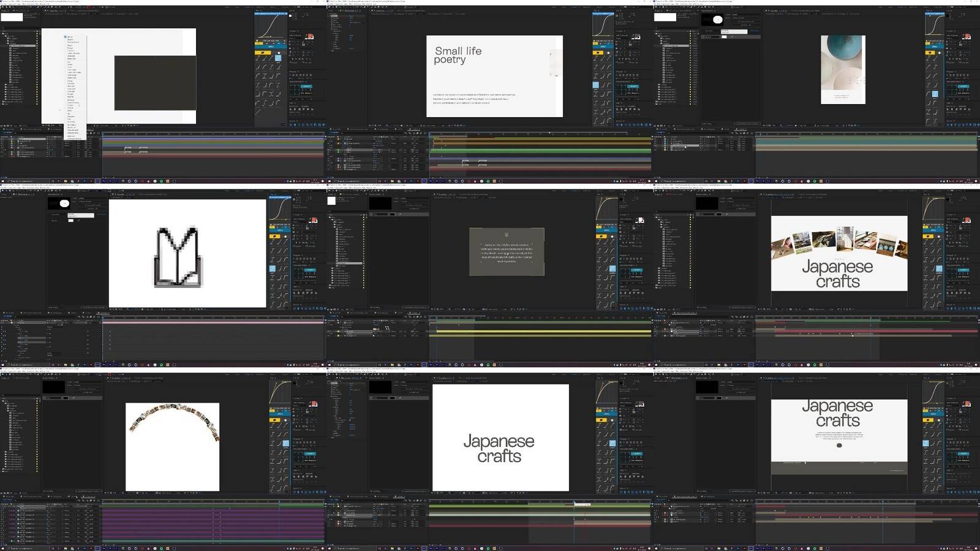This screenshot has width=980, height=551.
Task: Click blue Apply button in title-only Japanese crafts screenshot
Action: (606, 414)
